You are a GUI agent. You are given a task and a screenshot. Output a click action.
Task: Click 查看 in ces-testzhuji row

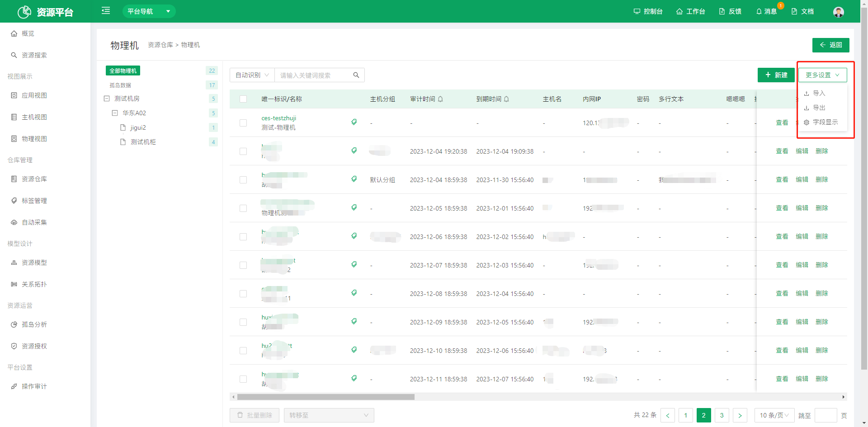[782, 122]
